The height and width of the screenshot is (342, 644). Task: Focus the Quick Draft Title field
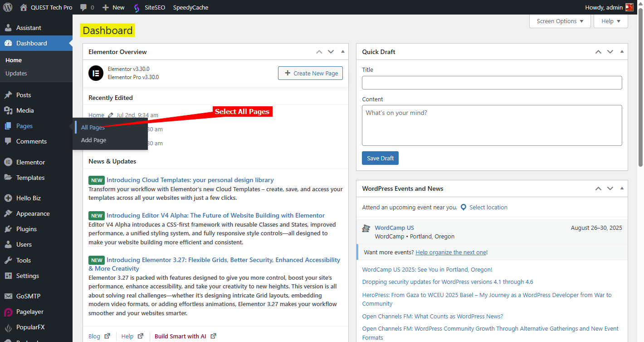pyautogui.click(x=492, y=83)
